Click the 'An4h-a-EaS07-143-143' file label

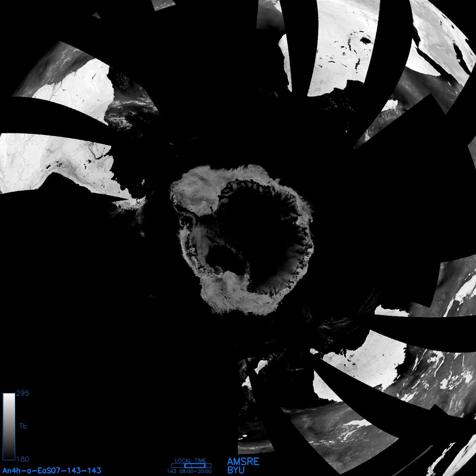pyautogui.click(x=52, y=470)
